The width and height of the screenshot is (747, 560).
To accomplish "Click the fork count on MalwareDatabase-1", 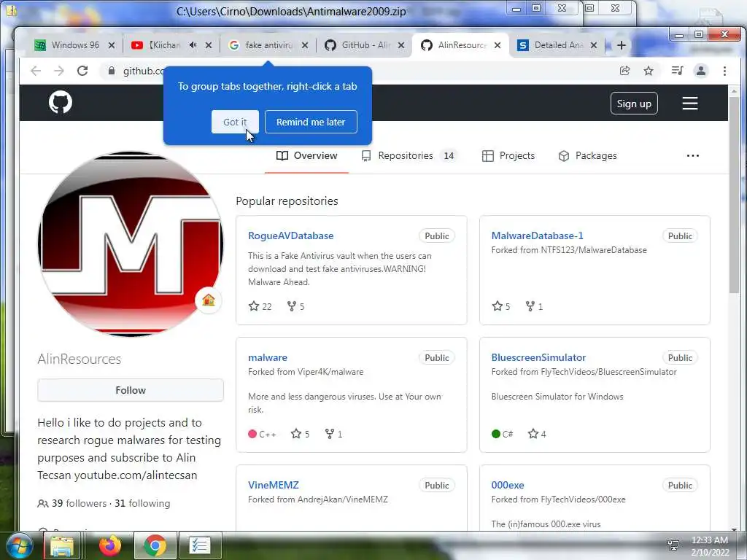I will point(534,306).
